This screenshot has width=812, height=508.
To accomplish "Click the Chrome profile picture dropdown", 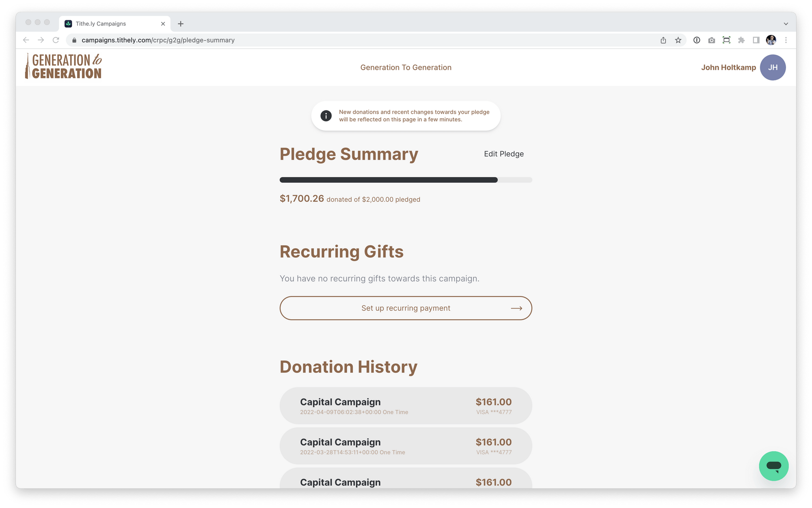I will (x=771, y=40).
